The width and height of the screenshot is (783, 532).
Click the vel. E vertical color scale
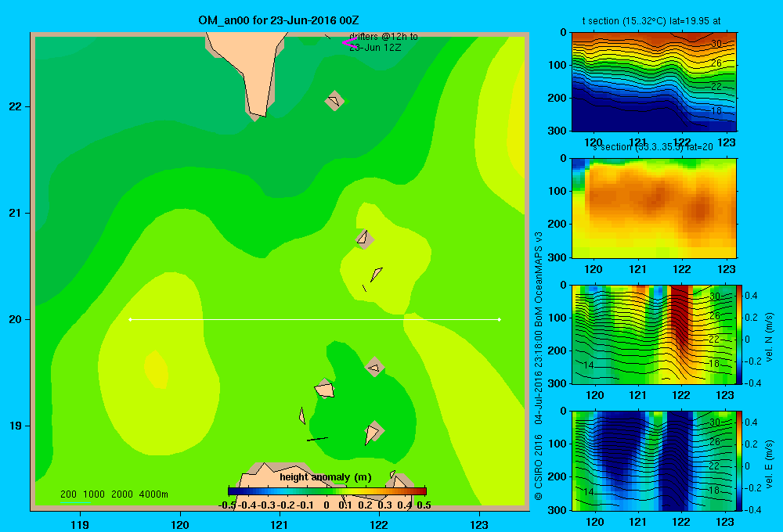[x=739, y=461]
